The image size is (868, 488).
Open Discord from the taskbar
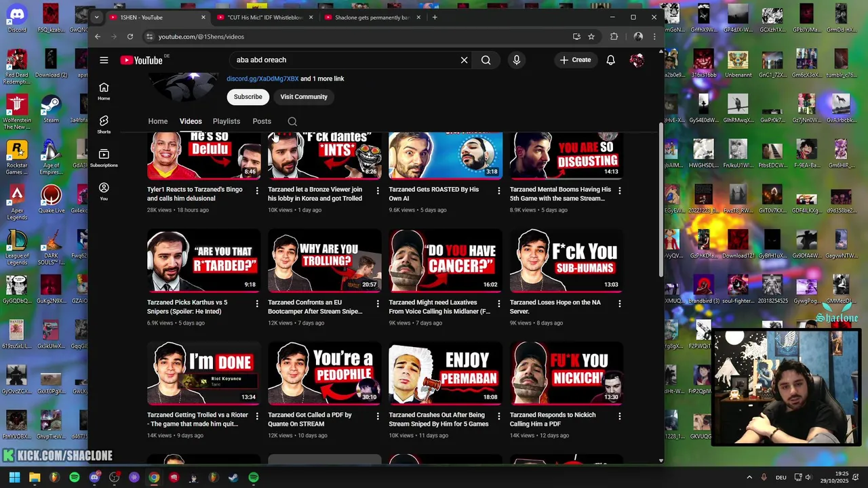pos(94,477)
